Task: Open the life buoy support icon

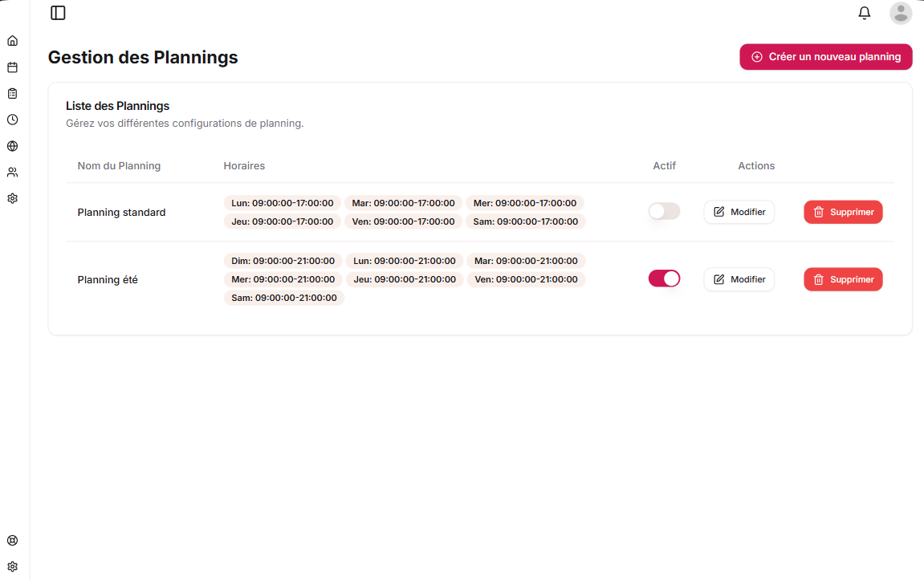Action: tap(12, 540)
